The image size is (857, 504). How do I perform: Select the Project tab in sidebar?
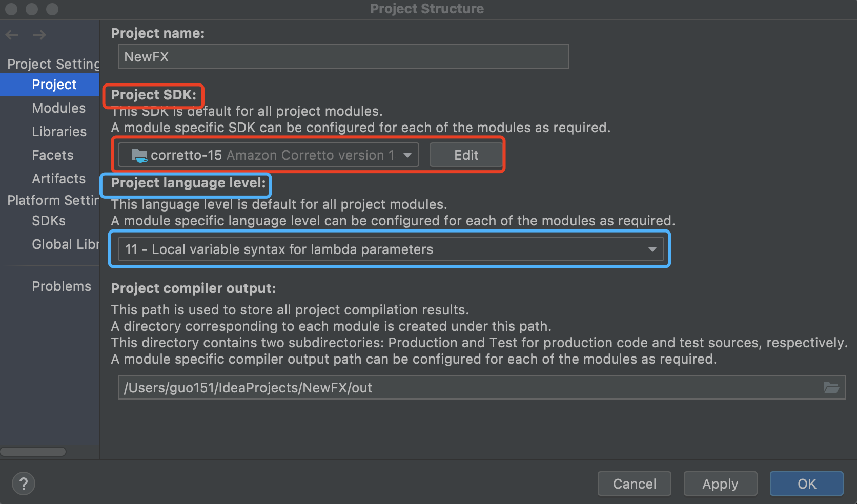[54, 85]
